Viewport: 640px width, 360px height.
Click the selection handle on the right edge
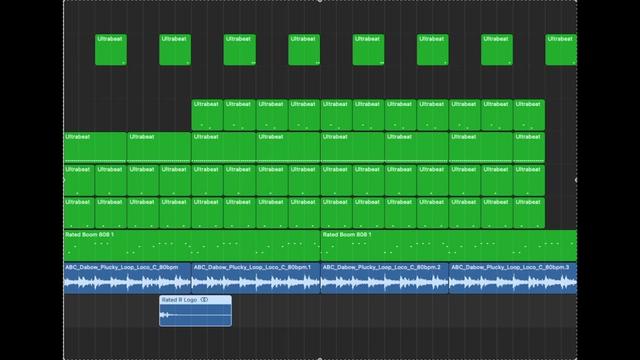click(x=576, y=180)
